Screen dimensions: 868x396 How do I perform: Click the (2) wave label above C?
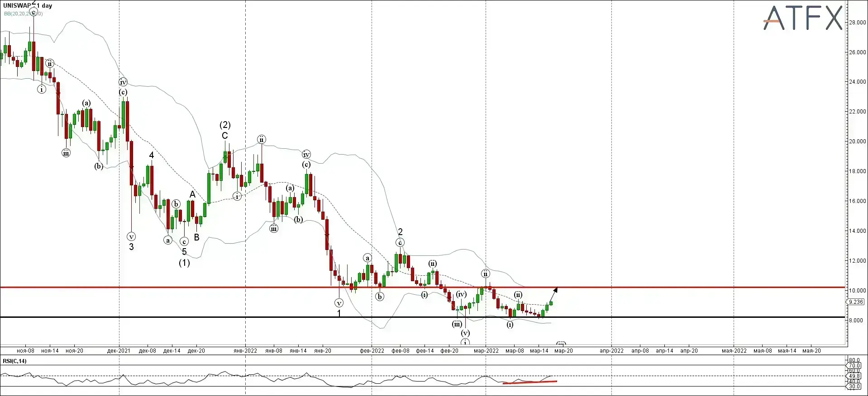225,125
